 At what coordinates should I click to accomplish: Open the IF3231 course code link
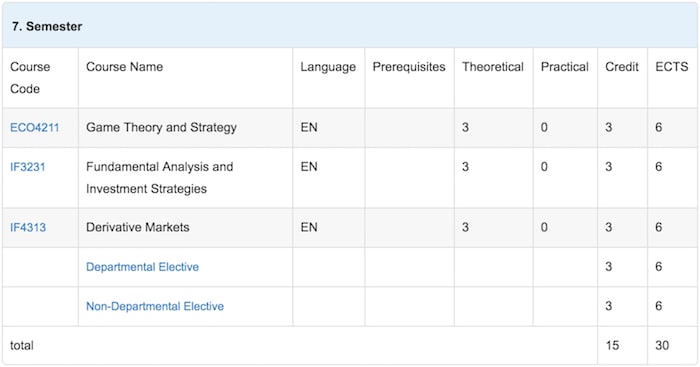click(28, 167)
